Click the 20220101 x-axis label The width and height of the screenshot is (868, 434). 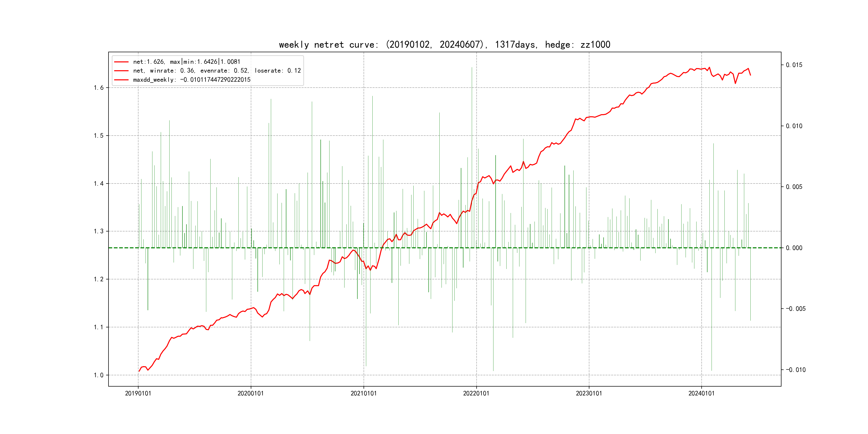[476, 393]
